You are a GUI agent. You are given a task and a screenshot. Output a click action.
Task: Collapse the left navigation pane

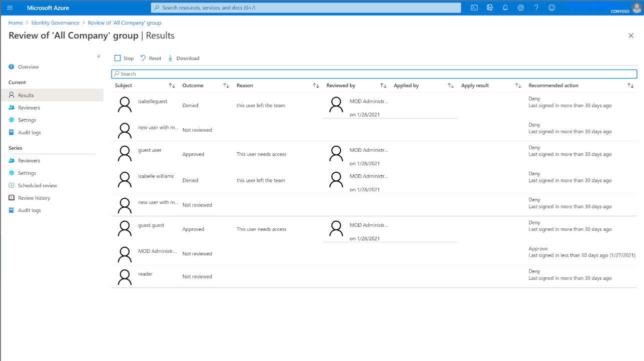pyautogui.click(x=99, y=56)
